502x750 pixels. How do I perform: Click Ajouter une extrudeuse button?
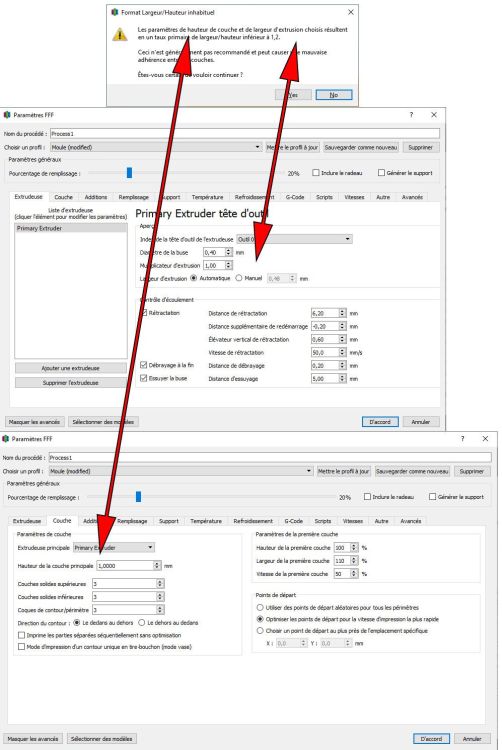point(71,368)
